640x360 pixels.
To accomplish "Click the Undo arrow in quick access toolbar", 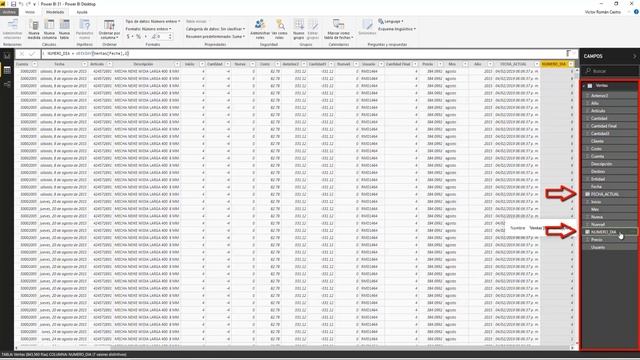I will [x=20, y=4].
